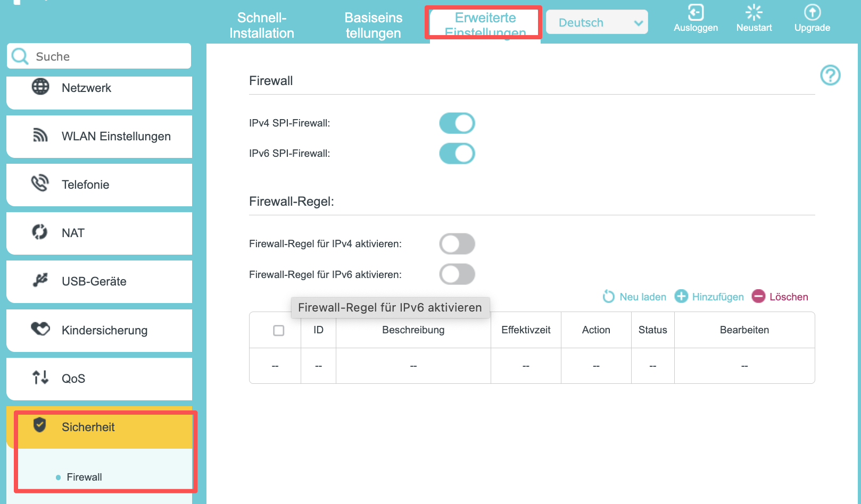861x504 pixels.
Task: Enable Firewall-Regel für IPv4 toggle
Action: tap(457, 244)
